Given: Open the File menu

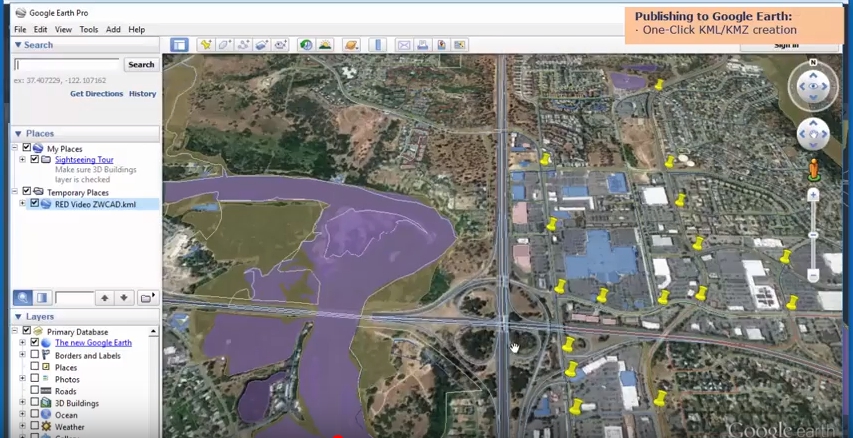Looking at the screenshot, I should (20, 29).
